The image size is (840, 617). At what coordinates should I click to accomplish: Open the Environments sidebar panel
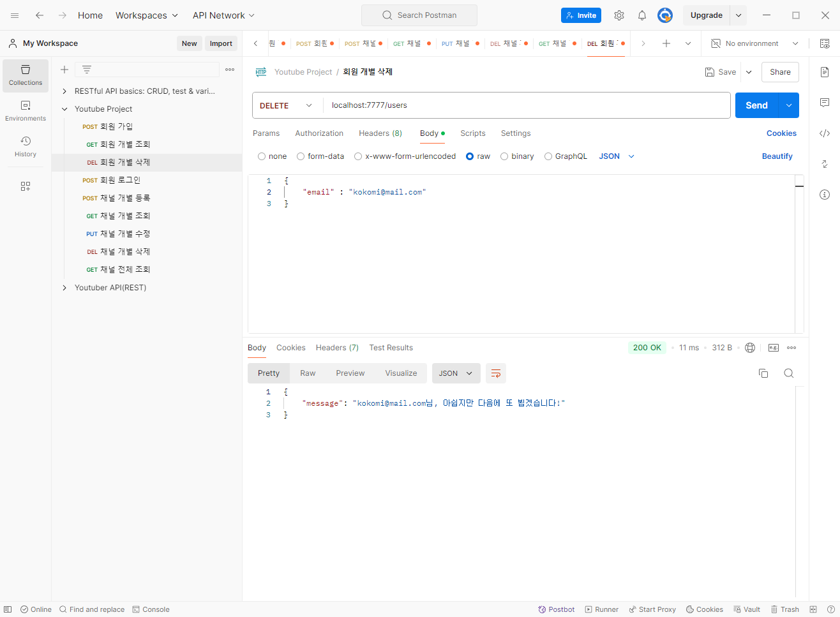(x=26, y=111)
